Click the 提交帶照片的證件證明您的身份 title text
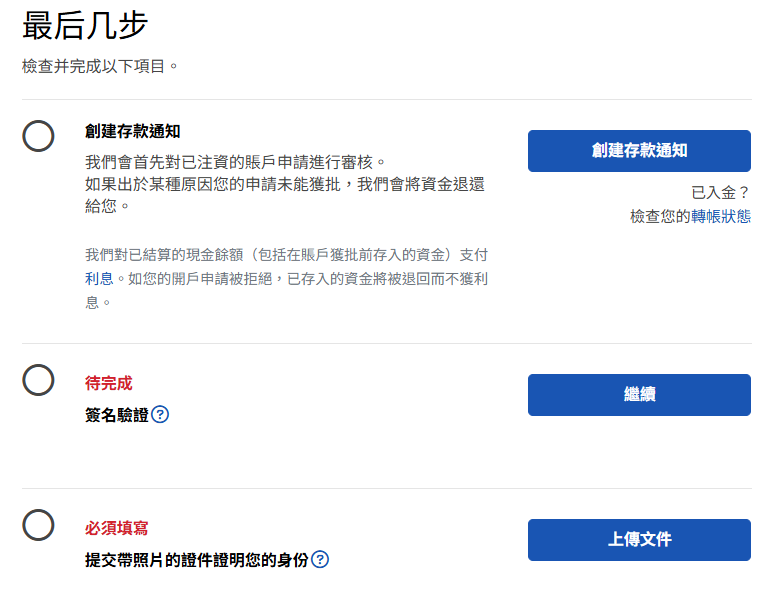 [196, 560]
